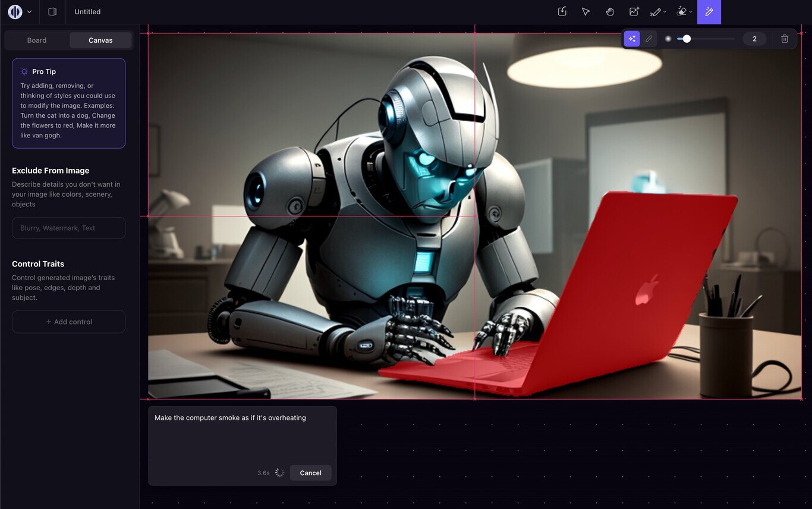Image resolution: width=812 pixels, height=509 pixels.
Task: Click the generate image sparkle icon
Action: (x=634, y=12)
